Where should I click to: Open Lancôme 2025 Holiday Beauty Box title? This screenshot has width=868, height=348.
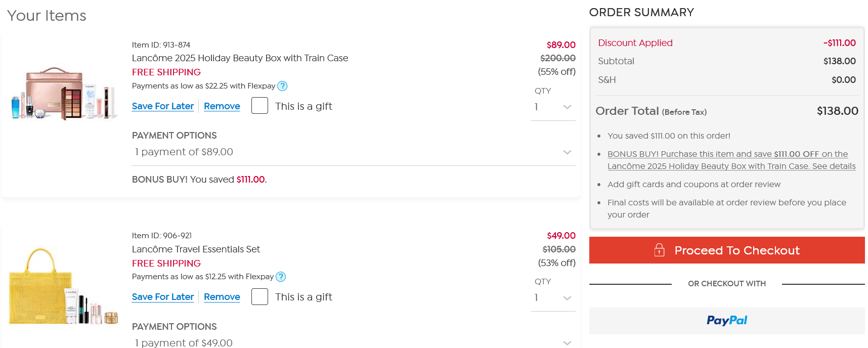pyautogui.click(x=240, y=58)
